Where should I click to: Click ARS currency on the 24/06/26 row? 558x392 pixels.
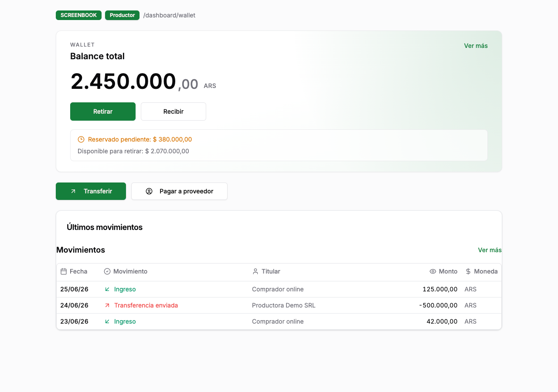[x=470, y=305]
